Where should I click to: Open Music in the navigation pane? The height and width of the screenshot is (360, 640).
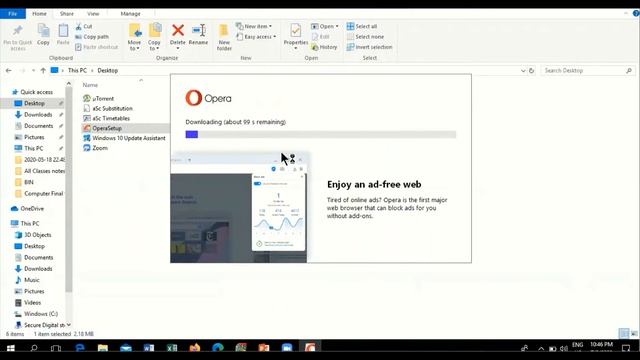[x=27, y=280]
